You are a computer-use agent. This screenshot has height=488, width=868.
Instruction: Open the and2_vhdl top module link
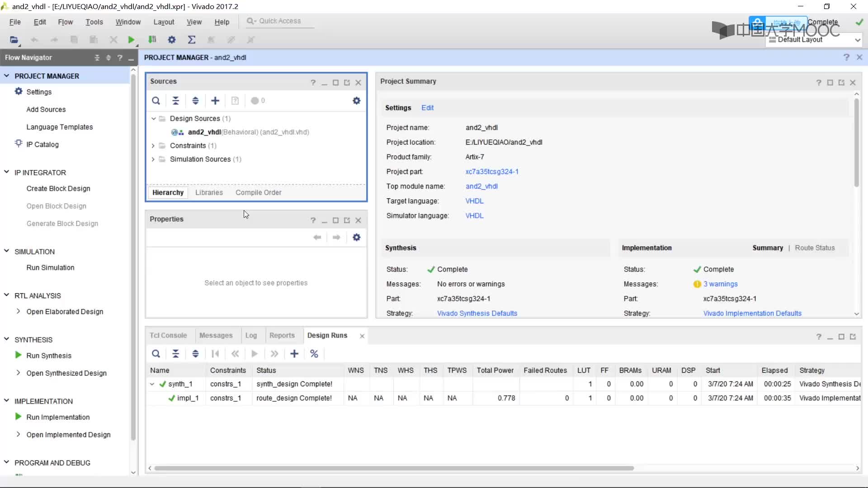pyautogui.click(x=481, y=185)
